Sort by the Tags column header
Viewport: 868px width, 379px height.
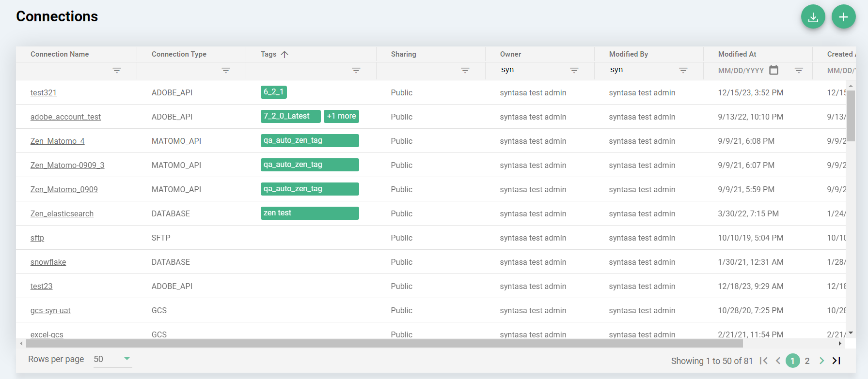pos(269,54)
